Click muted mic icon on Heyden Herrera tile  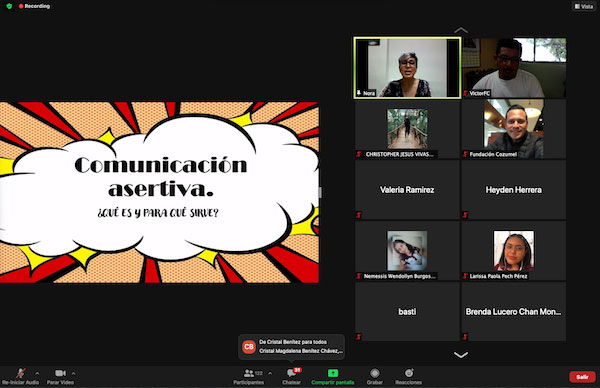pyautogui.click(x=465, y=215)
